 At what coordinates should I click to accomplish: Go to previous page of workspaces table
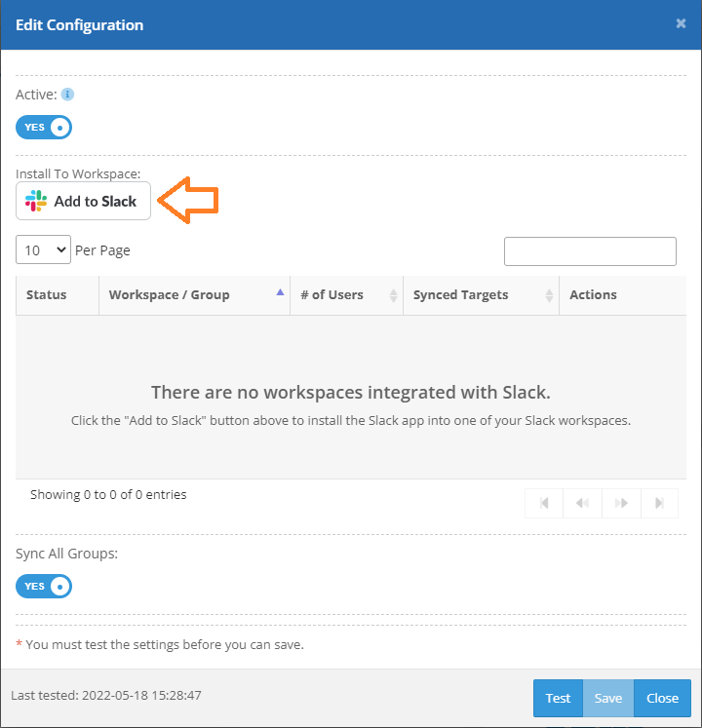click(x=582, y=503)
